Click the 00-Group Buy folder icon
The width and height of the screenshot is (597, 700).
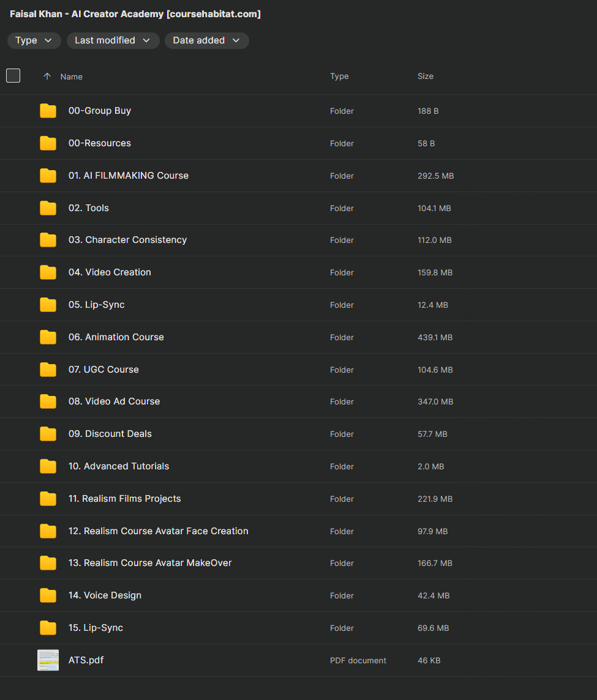[x=48, y=111]
